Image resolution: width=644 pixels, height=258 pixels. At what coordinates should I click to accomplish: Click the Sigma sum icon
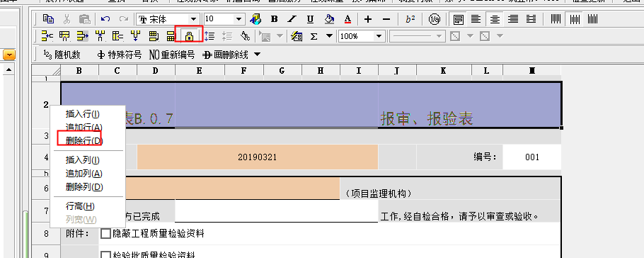click(x=314, y=36)
